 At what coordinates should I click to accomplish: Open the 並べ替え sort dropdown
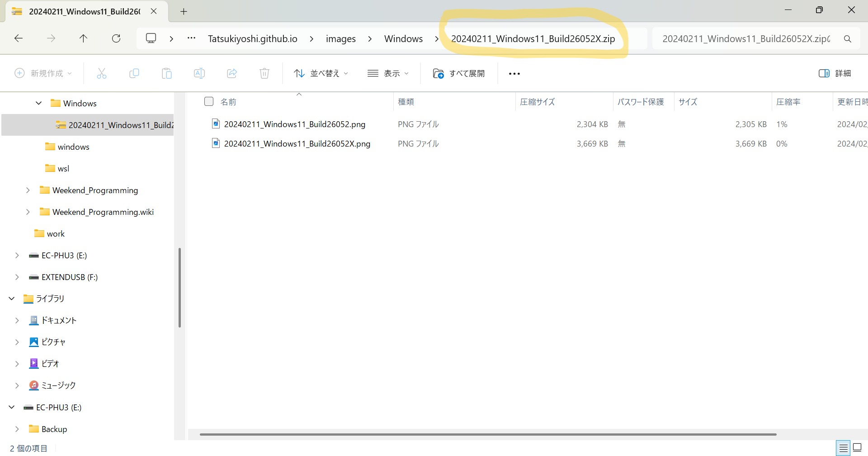(321, 73)
